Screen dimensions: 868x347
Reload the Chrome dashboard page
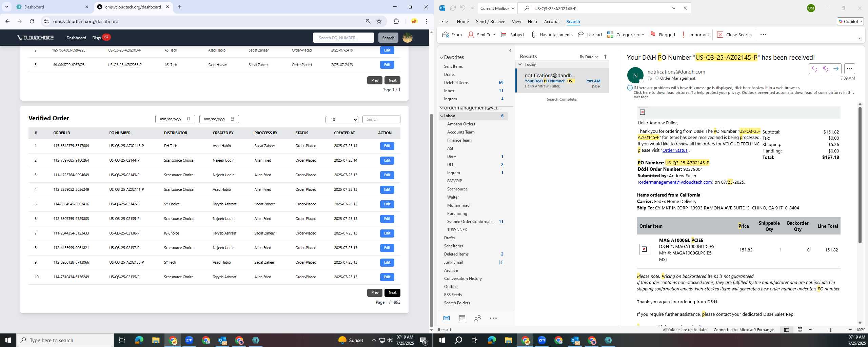pos(32,21)
